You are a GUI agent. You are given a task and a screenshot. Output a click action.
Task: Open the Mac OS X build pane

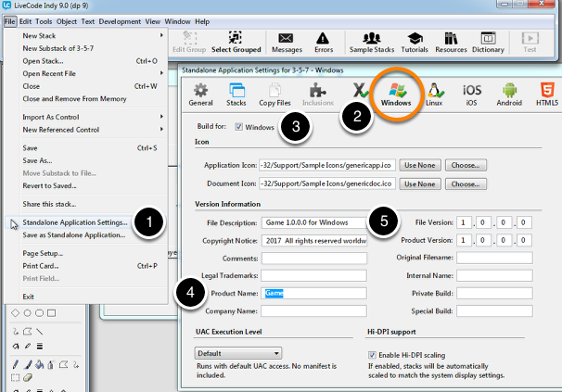pyautogui.click(x=359, y=90)
